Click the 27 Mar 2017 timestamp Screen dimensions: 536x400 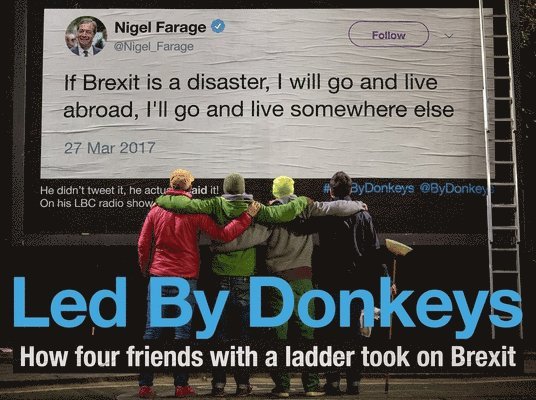(110, 148)
